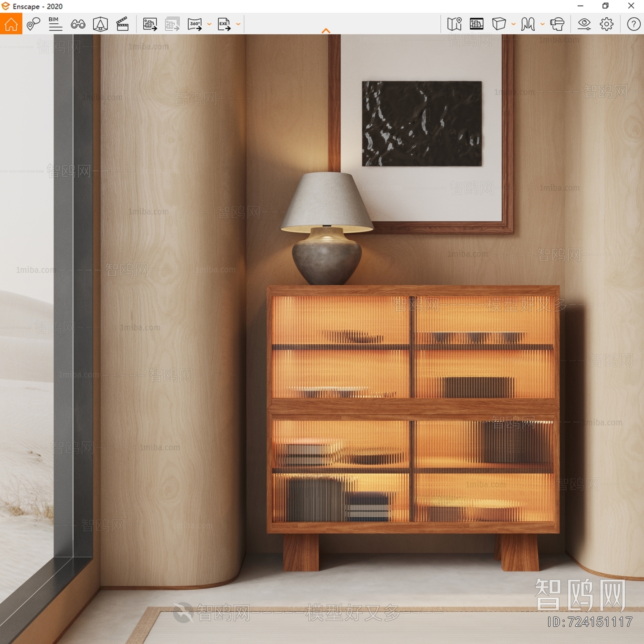Toggle the BIM info mode
Screen dimensions: 644x644
coord(55,24)
